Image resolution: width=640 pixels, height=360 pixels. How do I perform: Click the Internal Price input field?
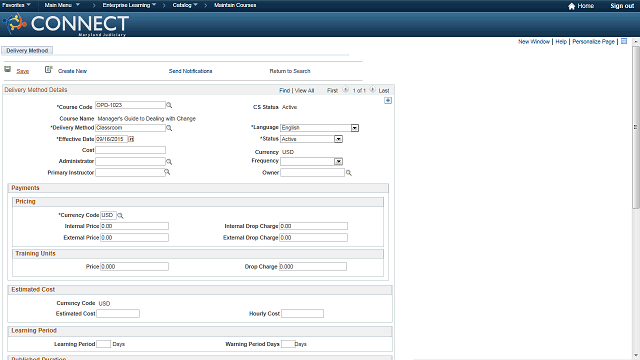[x=134, y=226]
